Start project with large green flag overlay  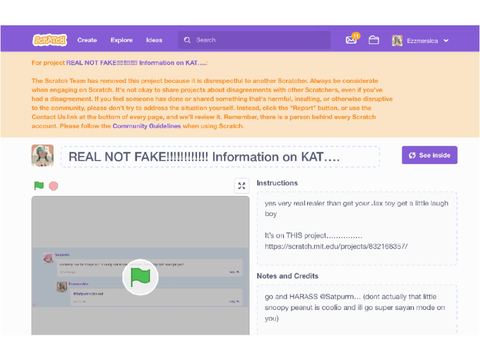point(140,277)
